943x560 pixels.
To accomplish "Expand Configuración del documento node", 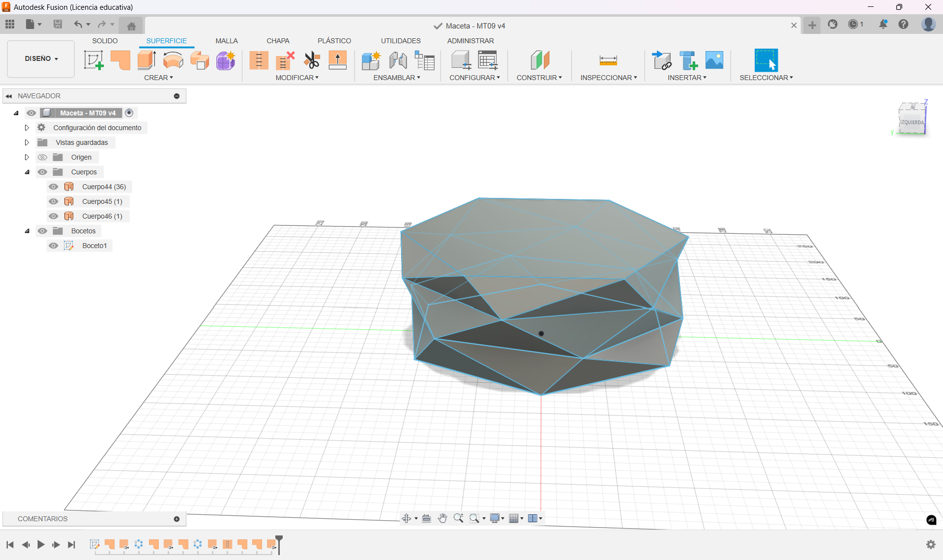I will [x=27, y=128].
